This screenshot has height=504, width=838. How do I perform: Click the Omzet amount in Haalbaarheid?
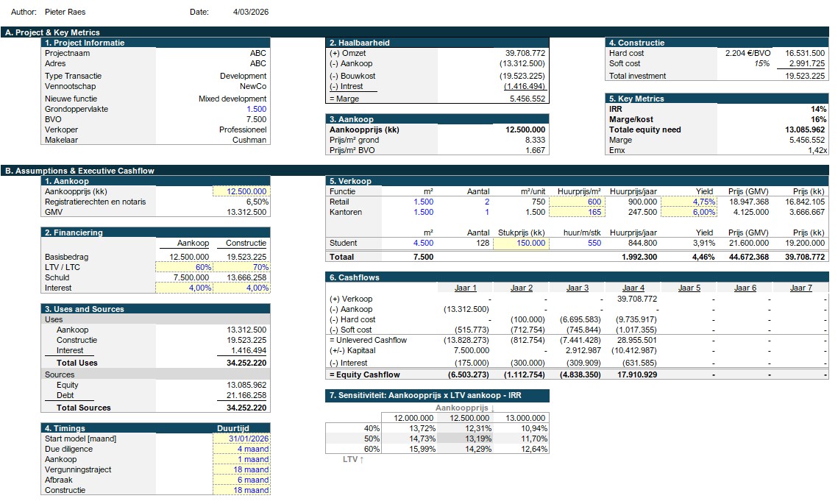tap(525, 54)
